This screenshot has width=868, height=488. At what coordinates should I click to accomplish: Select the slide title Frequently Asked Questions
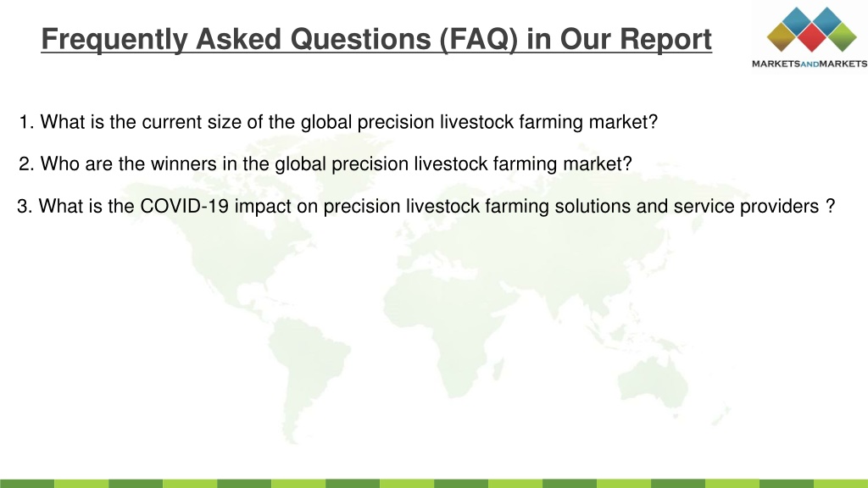(376, 39)
